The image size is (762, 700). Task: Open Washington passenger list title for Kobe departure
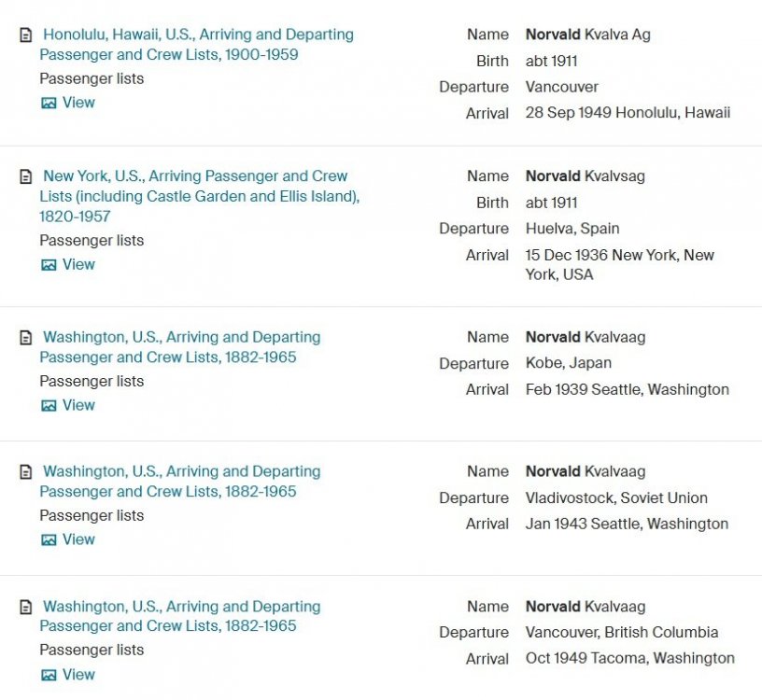[181, 347]
